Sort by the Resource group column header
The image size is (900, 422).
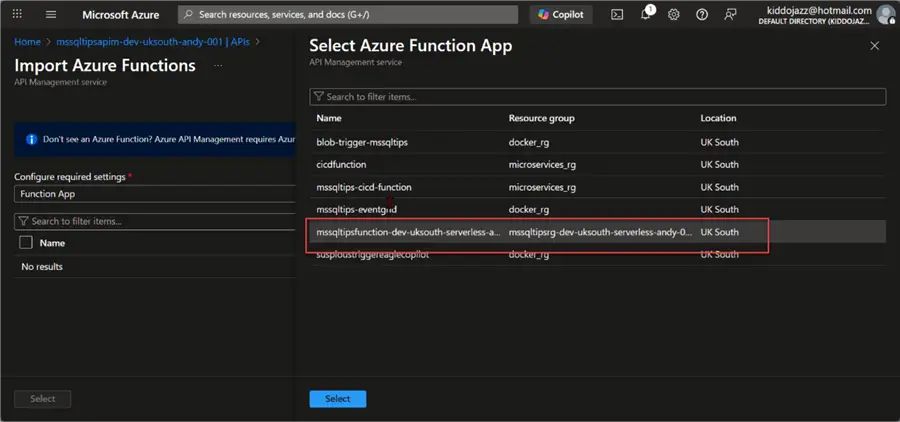541,118
